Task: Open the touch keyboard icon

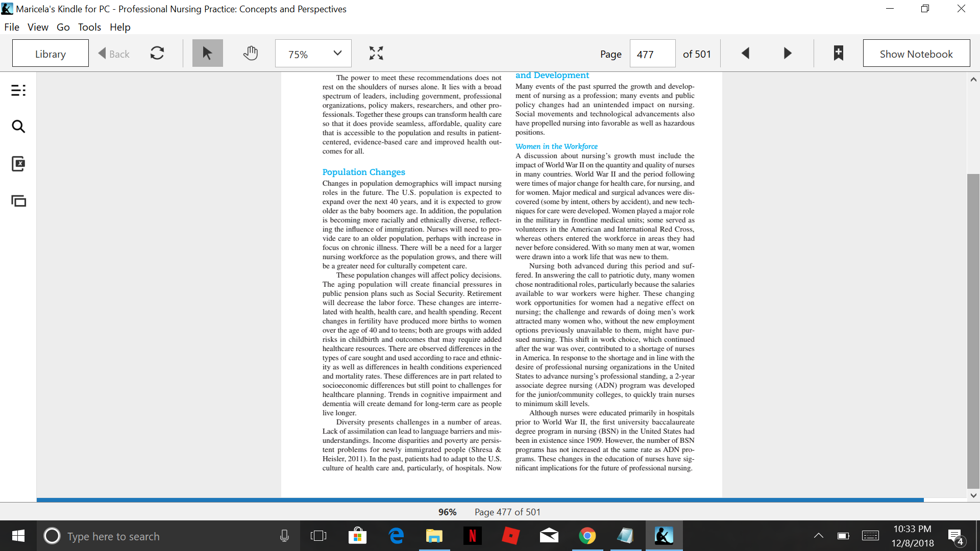Action: [x=870, y=536]
